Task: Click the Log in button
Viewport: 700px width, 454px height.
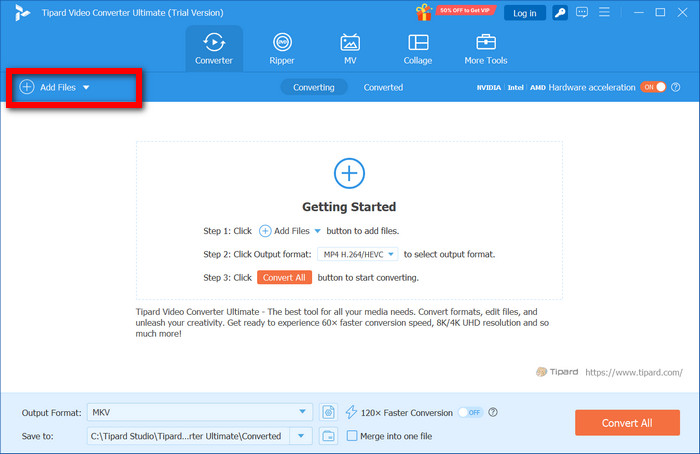Action: coord(524,13)
